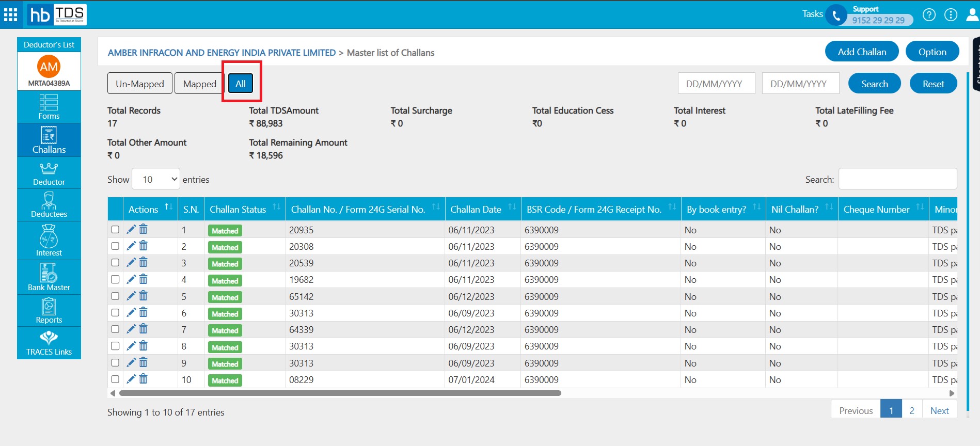The height and width of the screenshot is (446, 980).
Task: Open the help question mark icon
Action: tap(929, 15)
